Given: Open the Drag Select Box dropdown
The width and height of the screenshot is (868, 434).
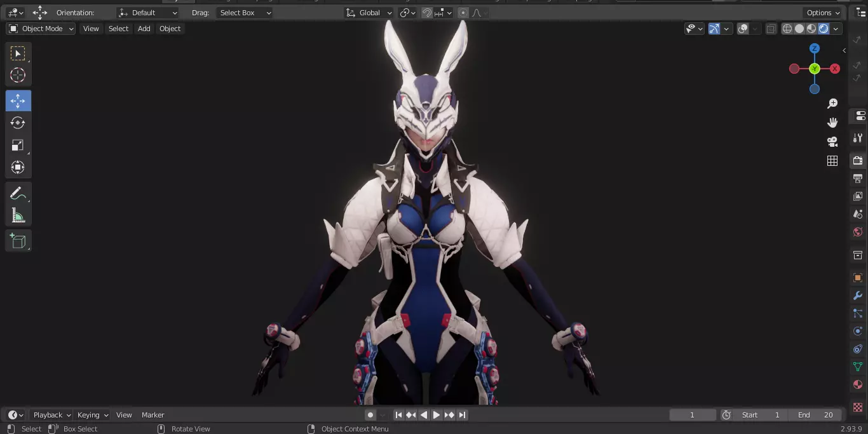Looking at the screenshot, I should click(245, 13).
